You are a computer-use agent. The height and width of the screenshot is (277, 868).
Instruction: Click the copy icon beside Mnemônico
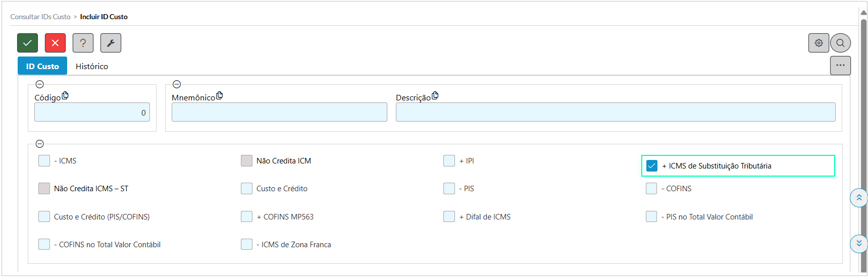pos(220,95)
